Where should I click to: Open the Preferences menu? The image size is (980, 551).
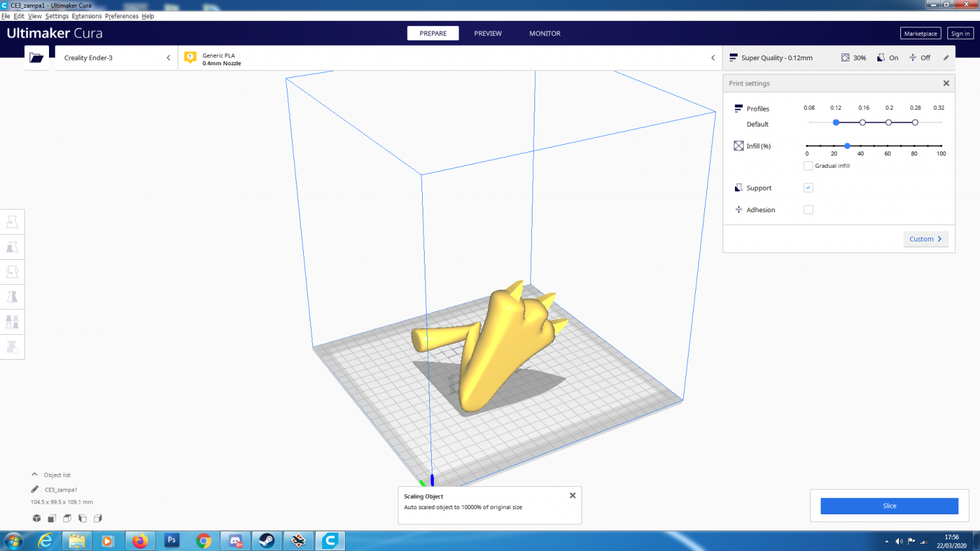122,16
